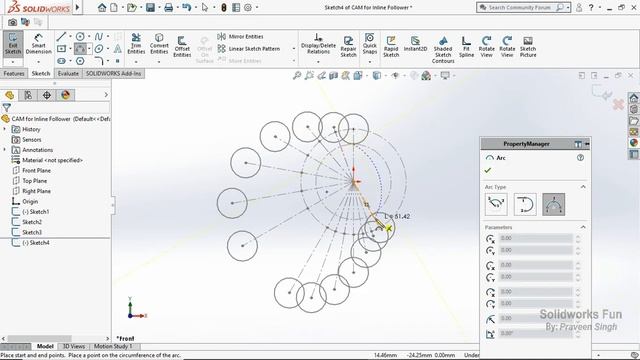Select Top Plane in tree

click(x=34, y=180)
